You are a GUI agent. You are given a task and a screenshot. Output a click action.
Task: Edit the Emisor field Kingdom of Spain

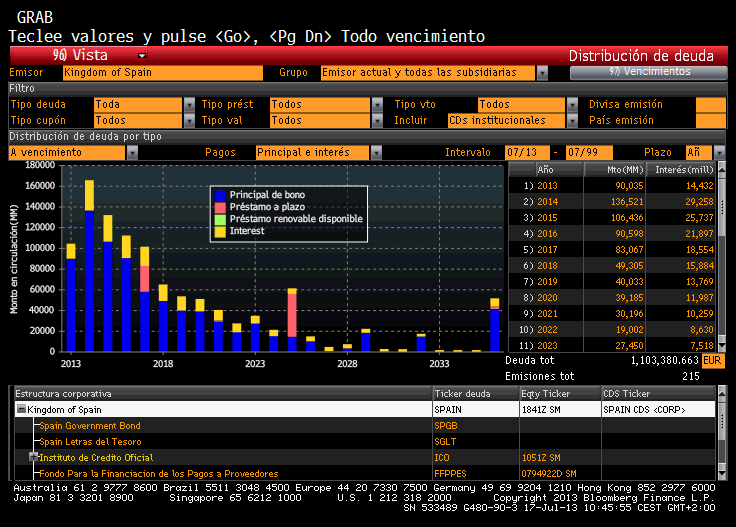click(162, 73)
